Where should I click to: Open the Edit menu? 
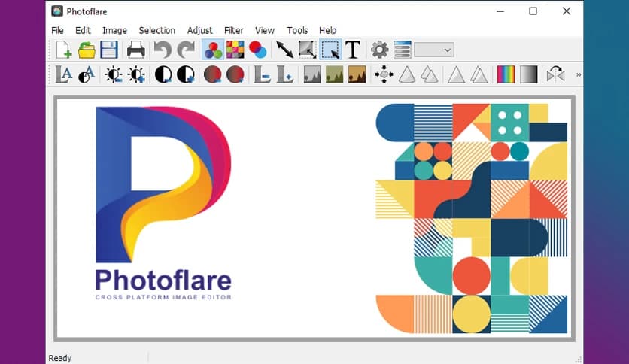pyautogui.click(x=83, y=31)
